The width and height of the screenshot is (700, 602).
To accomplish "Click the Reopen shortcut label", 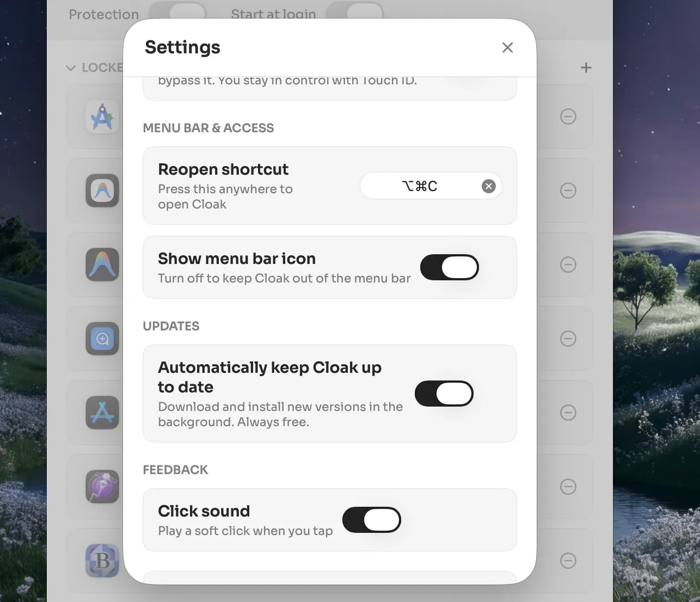I will pyautogui.click(x=223, y=169).
